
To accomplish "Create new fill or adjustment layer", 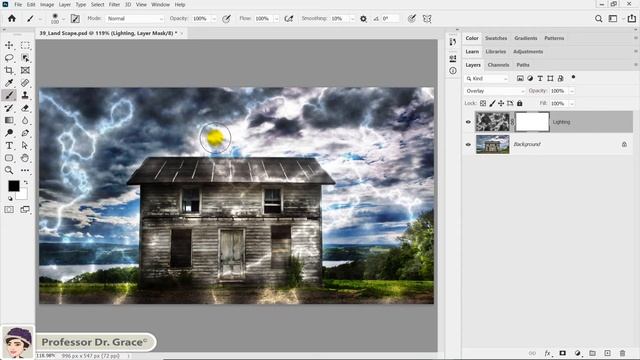I will tap(578, 353).
